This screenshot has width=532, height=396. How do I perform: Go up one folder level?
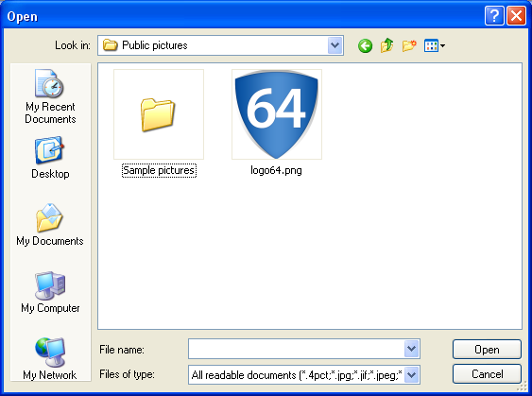click(x=387, y=45)
